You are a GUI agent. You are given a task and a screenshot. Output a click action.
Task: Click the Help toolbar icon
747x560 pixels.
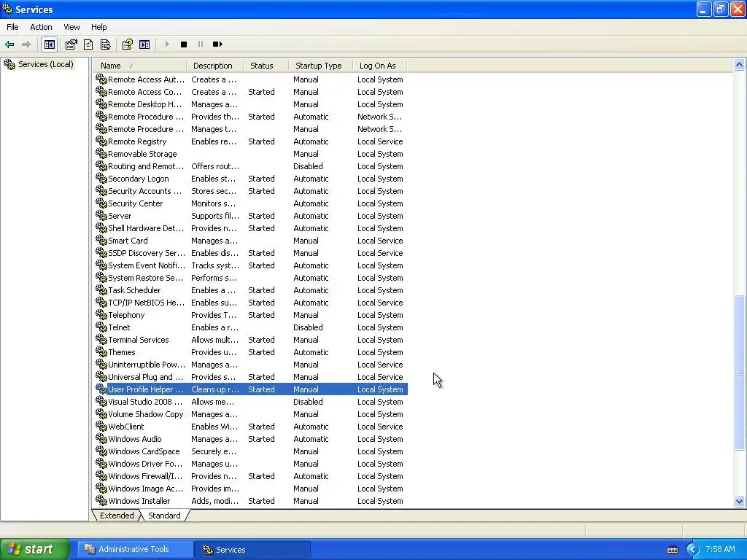click(127, 44)
